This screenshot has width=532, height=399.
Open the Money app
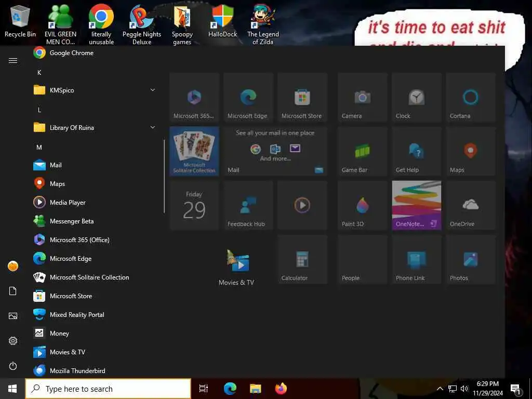tap(95, 334)
